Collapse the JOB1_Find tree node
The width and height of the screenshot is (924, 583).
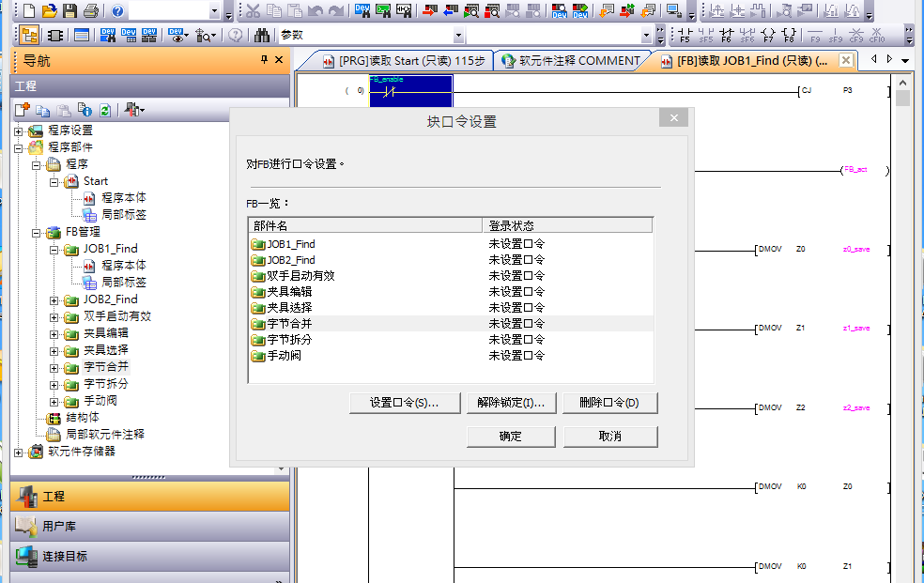54,249
